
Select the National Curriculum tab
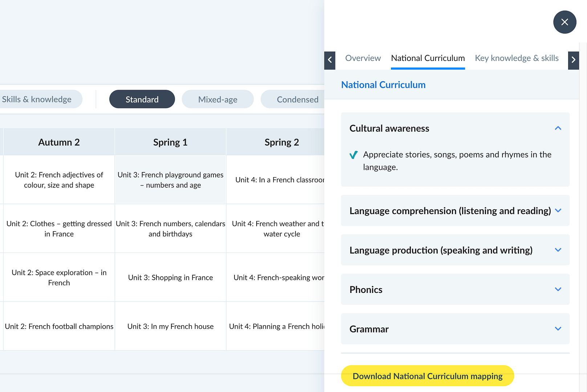click(428, 58)
